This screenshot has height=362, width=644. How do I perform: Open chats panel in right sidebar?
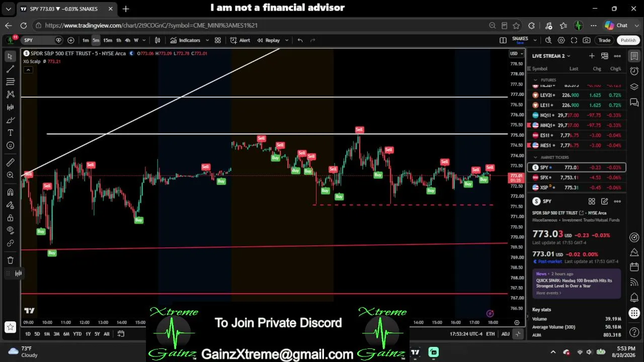634,103
